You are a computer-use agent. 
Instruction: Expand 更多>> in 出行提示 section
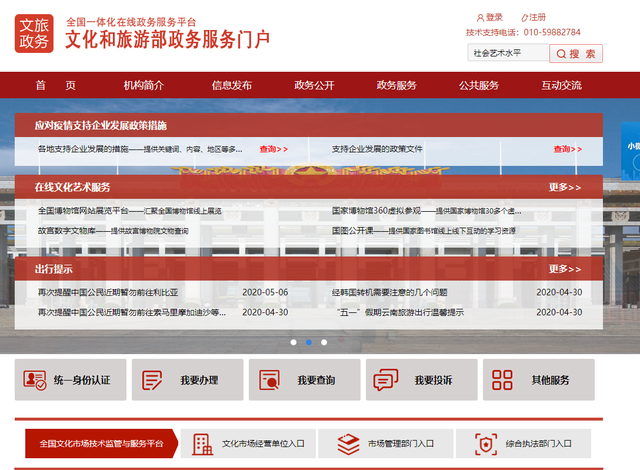565,269
